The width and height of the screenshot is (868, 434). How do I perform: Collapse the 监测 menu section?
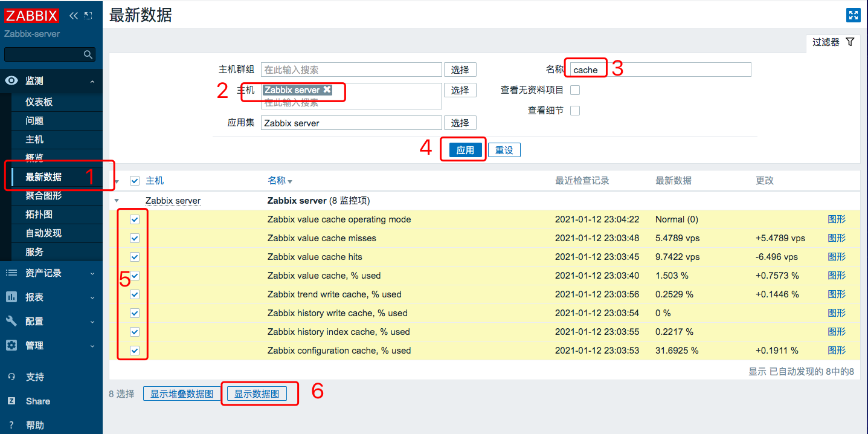click(92, 81)
